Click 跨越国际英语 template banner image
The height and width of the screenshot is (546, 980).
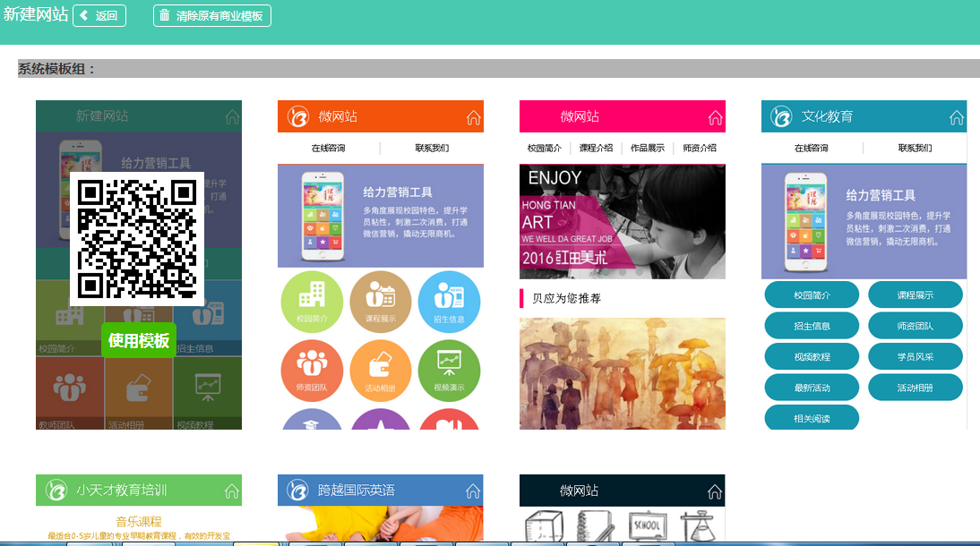click(381, 524)
